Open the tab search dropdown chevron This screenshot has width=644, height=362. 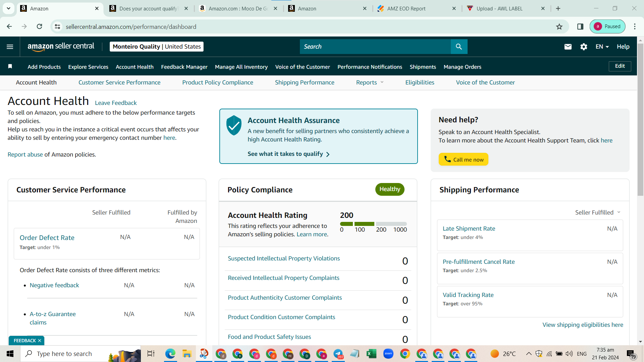tap(8, 8)
